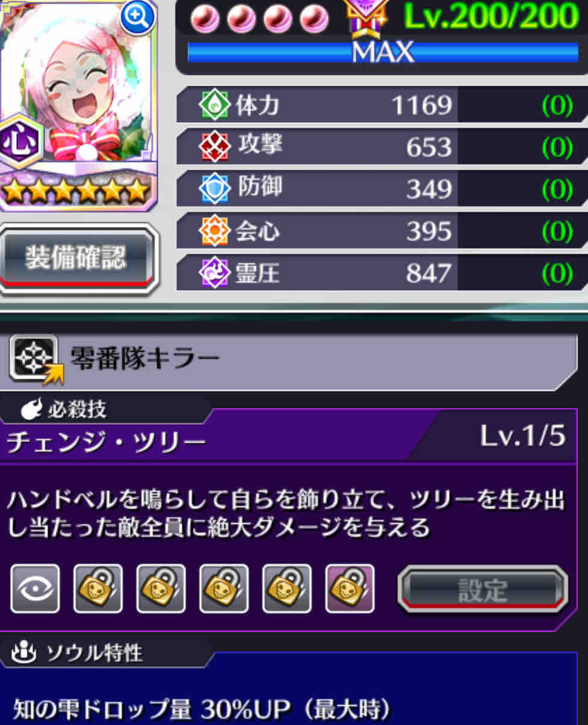Tap the blue 防御 shield icon
This screenshot has height=725, width=588.
(215, 189)
